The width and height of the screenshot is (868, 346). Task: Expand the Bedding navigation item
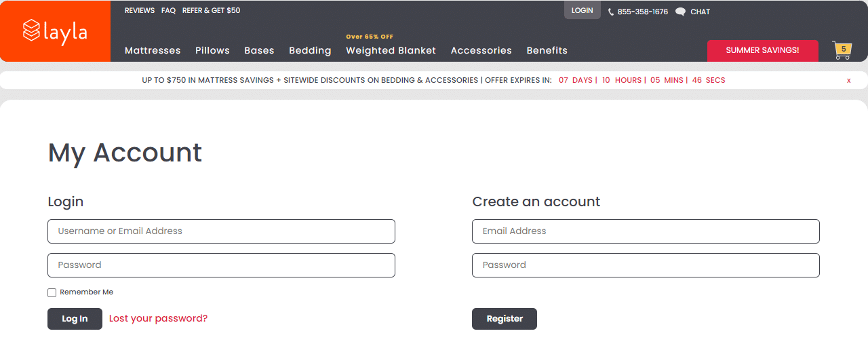[x=310, y=50]
